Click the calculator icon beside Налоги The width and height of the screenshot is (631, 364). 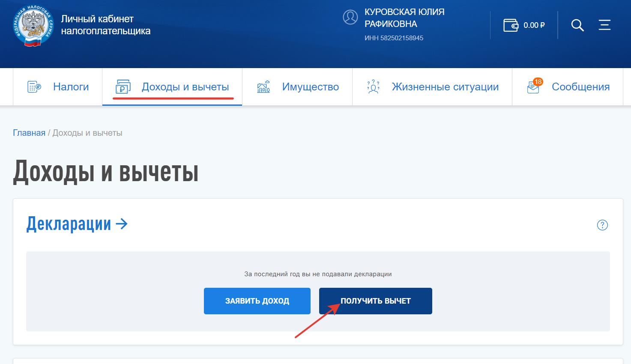coord(34,87)
